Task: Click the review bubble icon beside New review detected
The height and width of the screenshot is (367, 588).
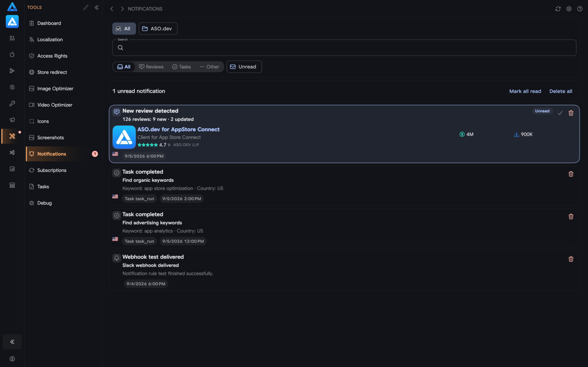Action: point(117,112)
